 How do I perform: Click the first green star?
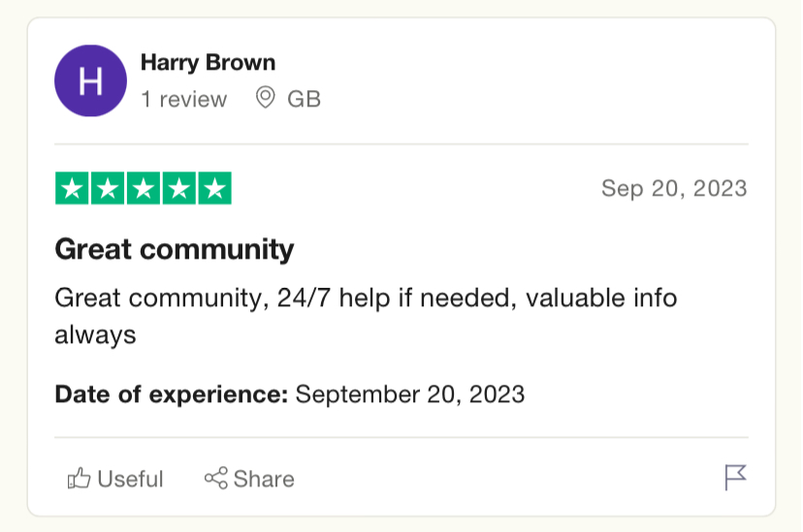72,188
